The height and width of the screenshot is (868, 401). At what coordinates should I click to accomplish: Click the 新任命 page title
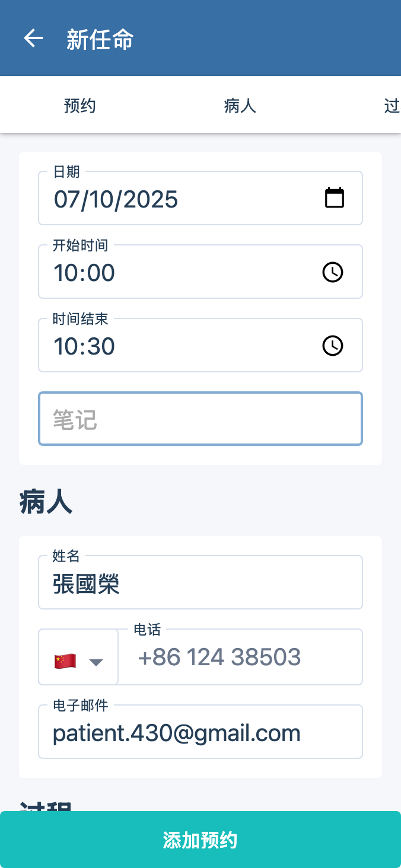(x=100, y=40)
